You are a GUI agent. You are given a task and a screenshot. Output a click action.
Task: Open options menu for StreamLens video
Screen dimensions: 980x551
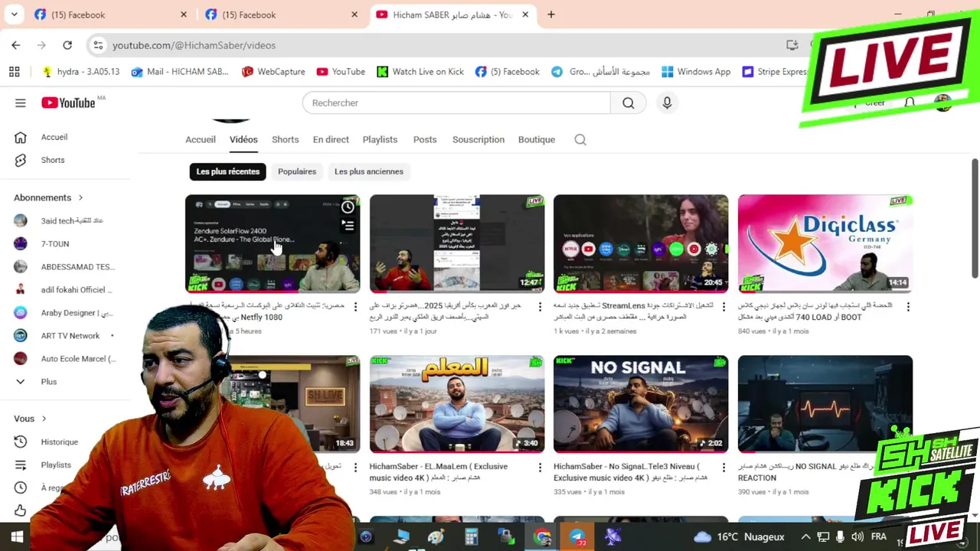[724, 306]
